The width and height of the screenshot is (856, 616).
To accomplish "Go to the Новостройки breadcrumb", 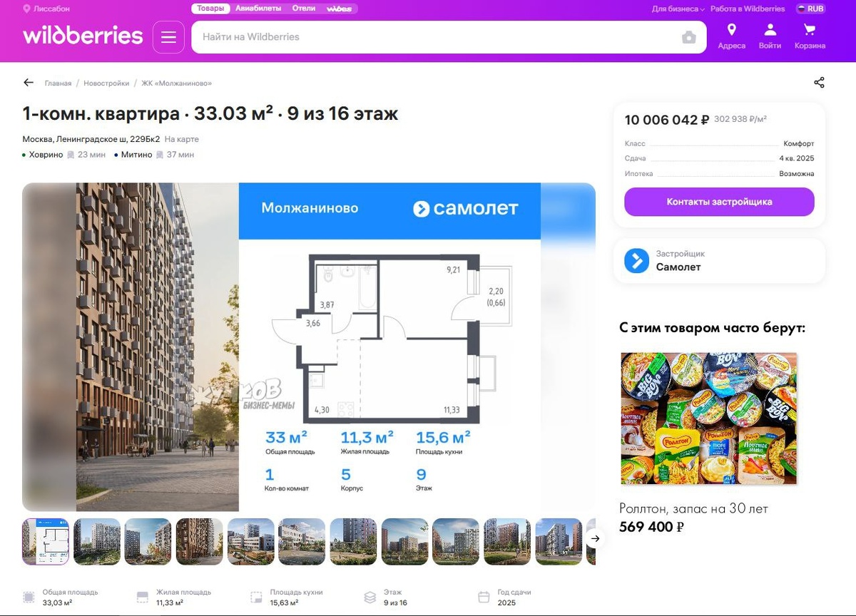I will point(106,83).
